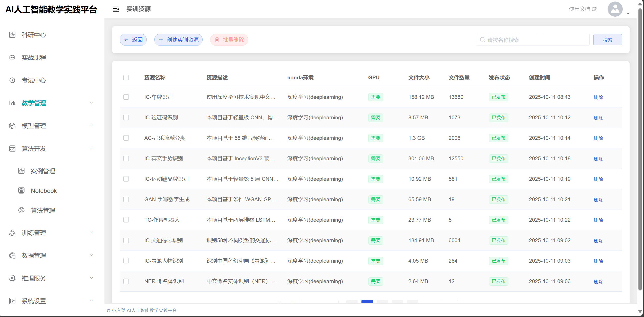Tick the checkbox for TC-作诗机器人
The image size is (644, 317).
[126, 220]
